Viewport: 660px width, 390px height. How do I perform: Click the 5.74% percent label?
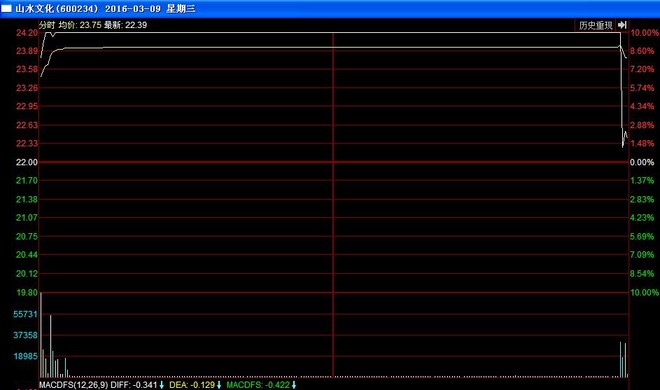642,88
